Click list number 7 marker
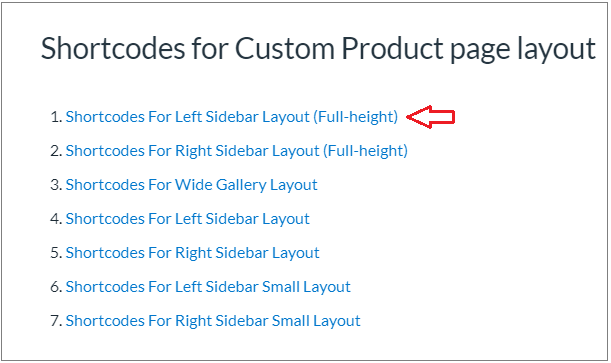Image resolution: width=611 pixels, height=363 pixels. point(56,321)
